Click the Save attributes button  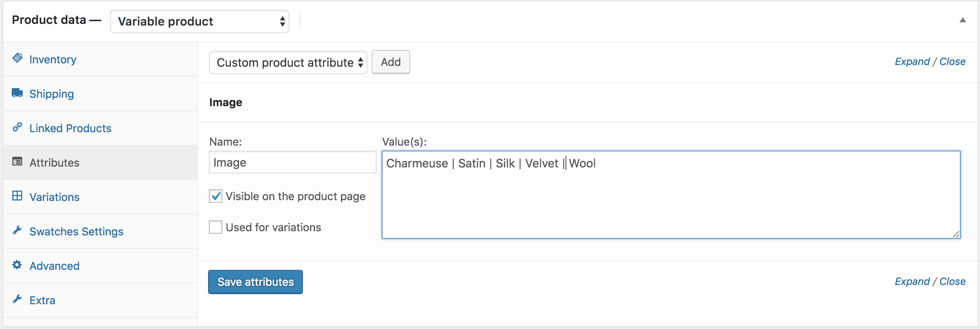[255, 282]
